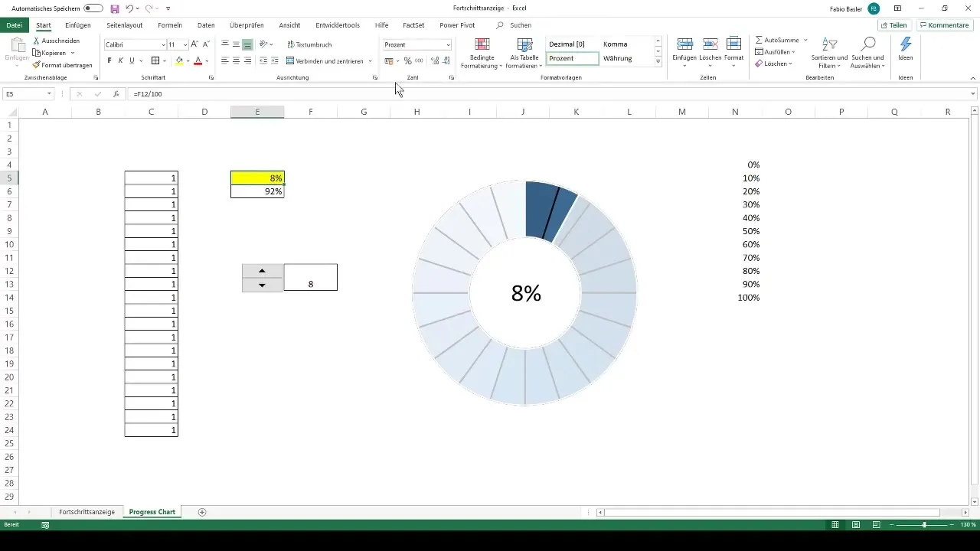Apply yellow fill color bucket

pos(179,60)
